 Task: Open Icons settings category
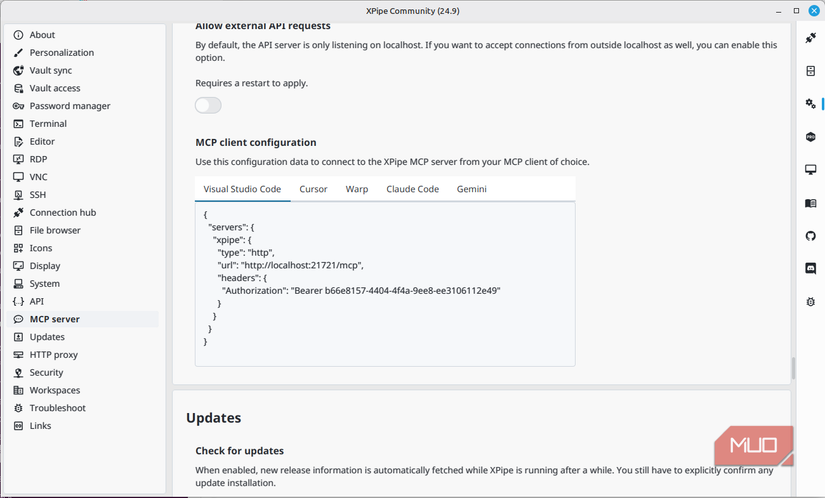tap(83, 248)
